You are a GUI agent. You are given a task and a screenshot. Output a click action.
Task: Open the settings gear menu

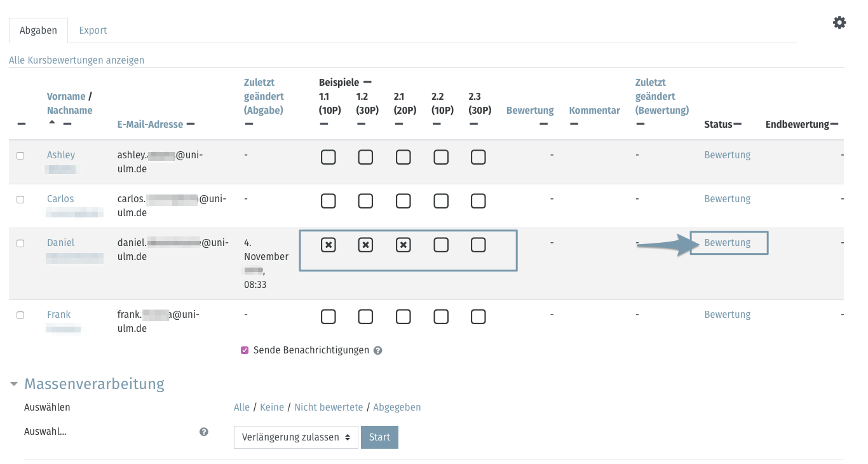tap(839, 23)
